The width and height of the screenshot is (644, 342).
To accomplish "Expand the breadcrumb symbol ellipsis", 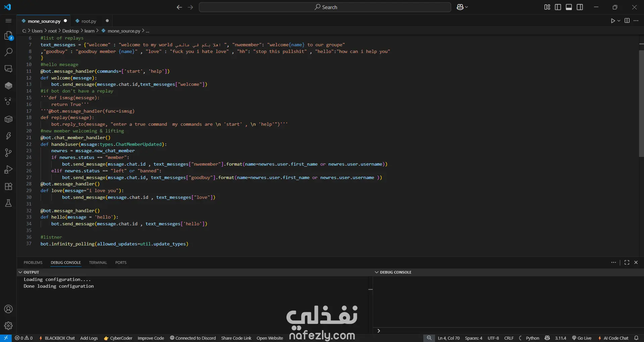I will point(148,31).
